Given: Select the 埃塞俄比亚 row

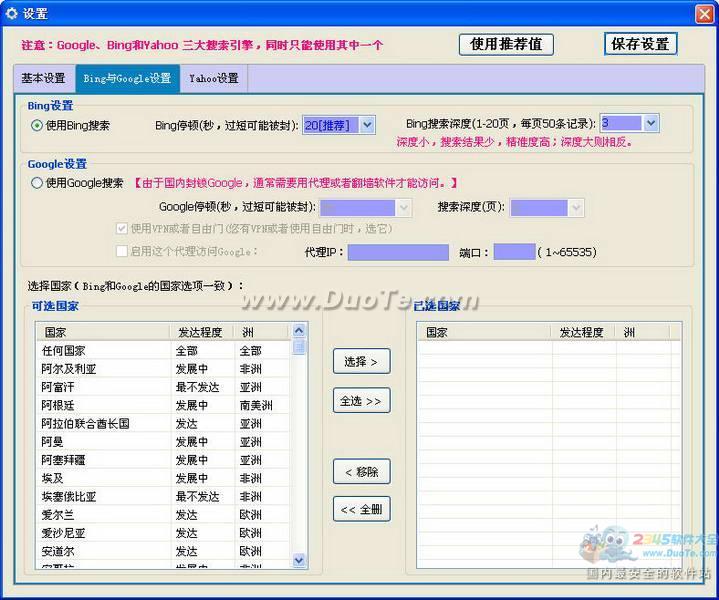Looking at the screenshot, I should click(164, 496).
